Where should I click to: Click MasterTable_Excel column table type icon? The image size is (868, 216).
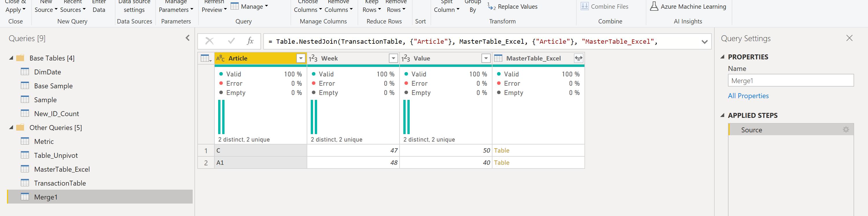pyautogui.click(x=498, y=58)
